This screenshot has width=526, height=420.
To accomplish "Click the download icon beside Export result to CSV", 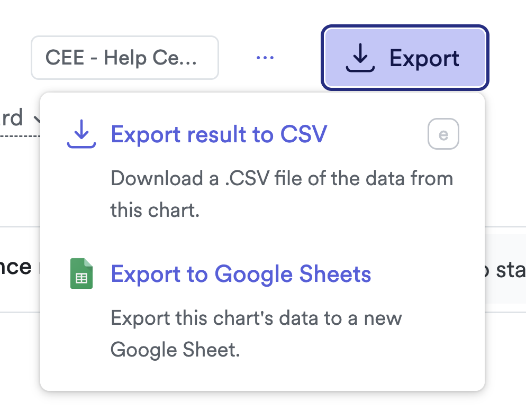I will point(81,134).
